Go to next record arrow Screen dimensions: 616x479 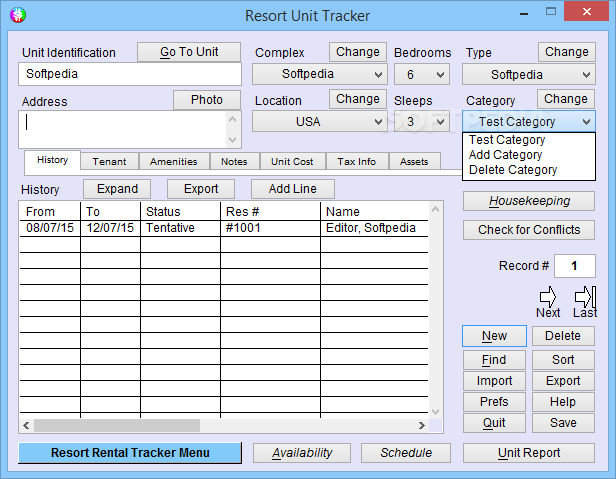pyautogui.click(x=548, y=297)
